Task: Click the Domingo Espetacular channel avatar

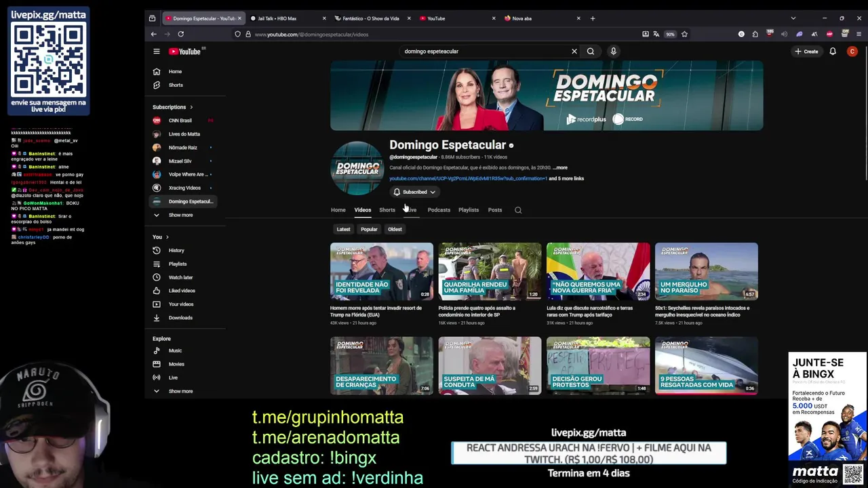Action: click(357, 168)
